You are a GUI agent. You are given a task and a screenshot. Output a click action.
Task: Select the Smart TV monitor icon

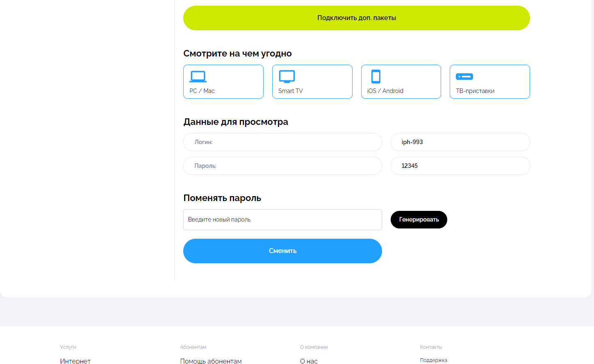tap(287, 77)
